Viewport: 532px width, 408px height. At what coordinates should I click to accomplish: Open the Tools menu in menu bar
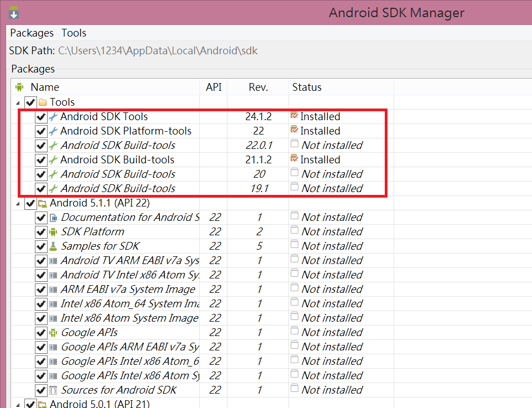(74, 33)
